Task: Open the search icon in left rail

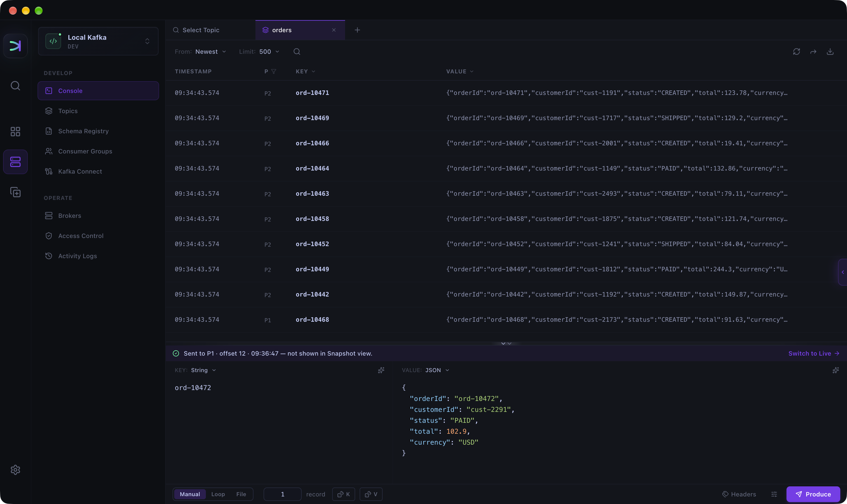Action: pos(15,86)
